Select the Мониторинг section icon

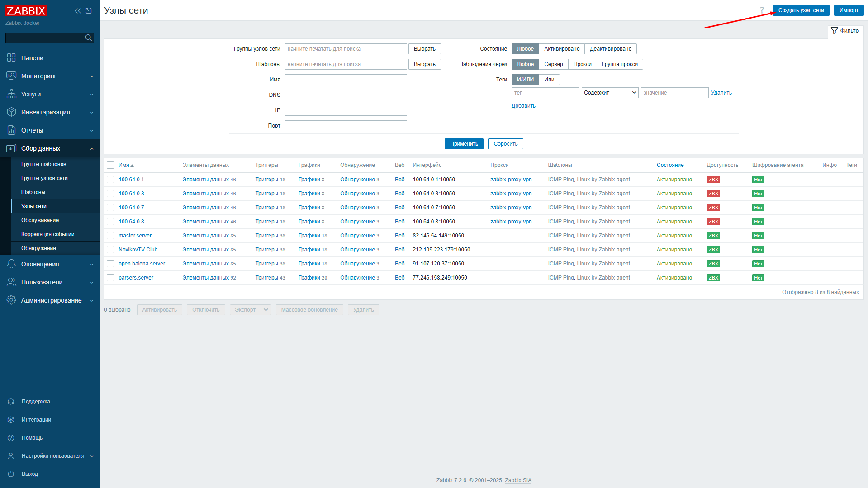(11, 76)
